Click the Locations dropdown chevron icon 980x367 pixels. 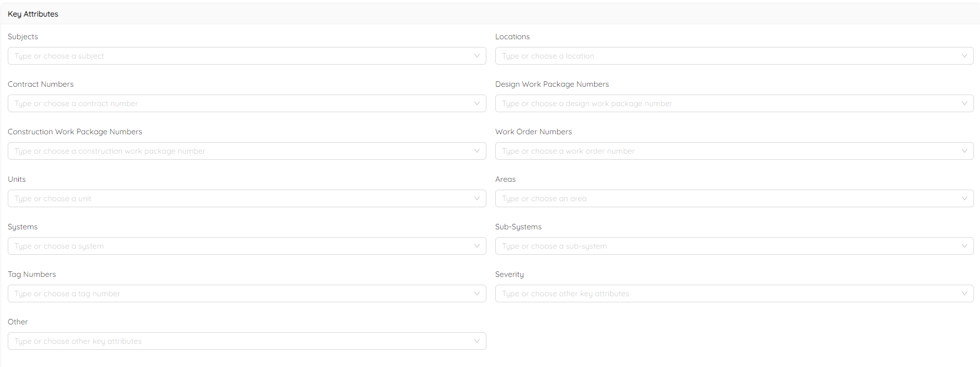[965, 56]
